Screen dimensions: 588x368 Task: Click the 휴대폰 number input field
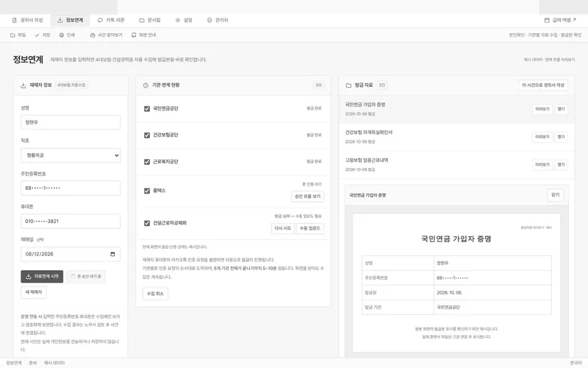(71, 222)
